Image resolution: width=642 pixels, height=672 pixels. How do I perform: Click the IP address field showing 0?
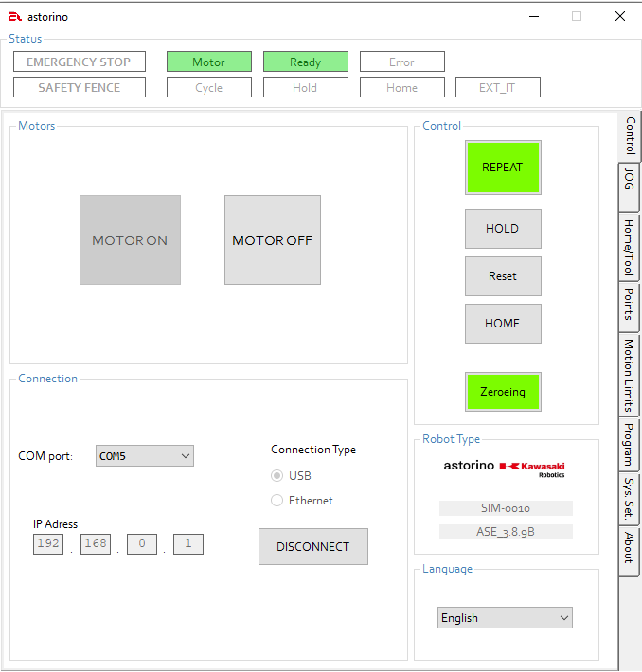[x=142, y=544]
